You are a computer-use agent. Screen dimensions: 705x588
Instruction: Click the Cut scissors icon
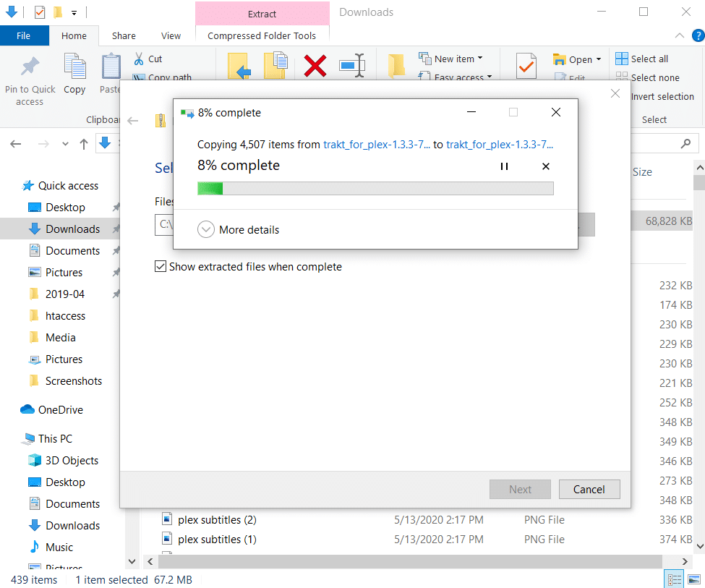tap(139, 59)
